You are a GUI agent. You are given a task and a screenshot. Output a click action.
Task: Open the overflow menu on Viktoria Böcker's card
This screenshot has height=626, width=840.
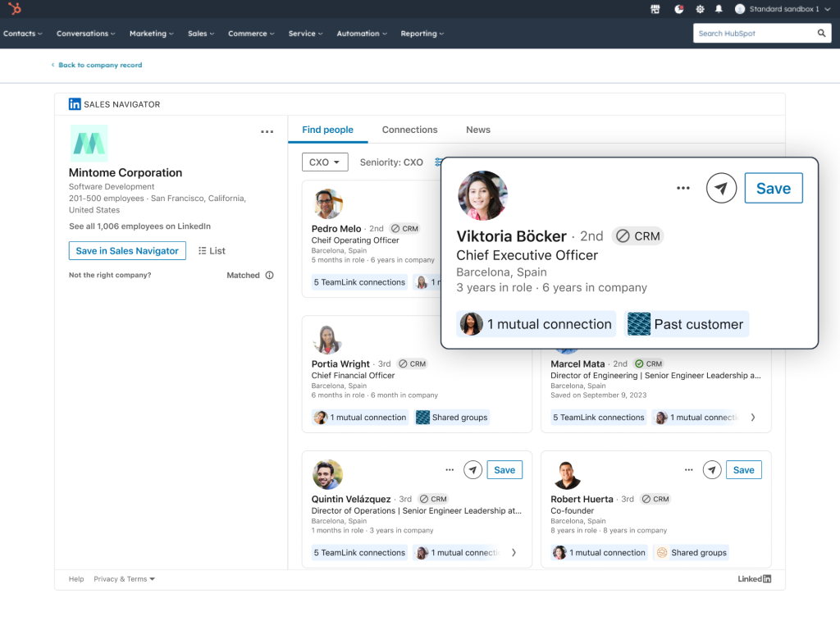(683, 188)
